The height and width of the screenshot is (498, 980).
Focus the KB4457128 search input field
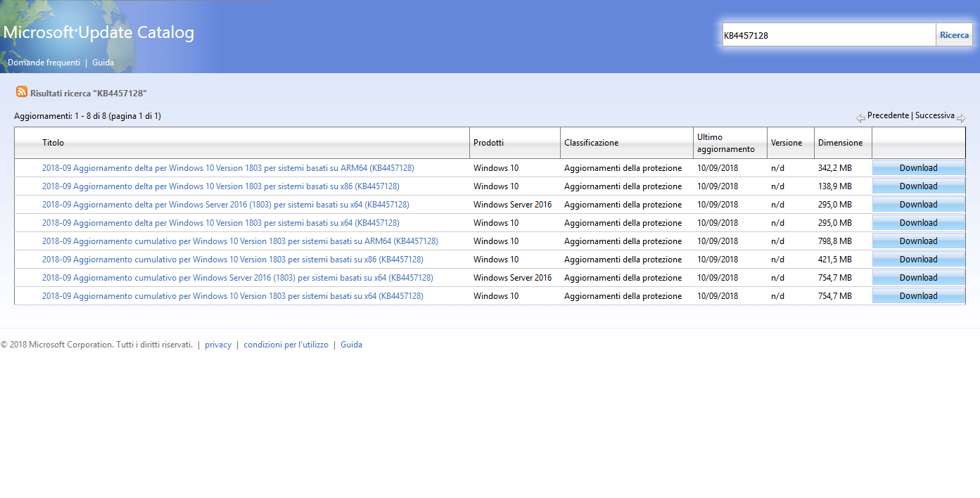coord(828,35)
